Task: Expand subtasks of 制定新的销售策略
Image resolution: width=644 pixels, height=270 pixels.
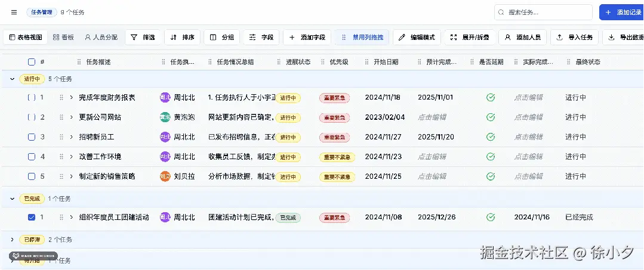Action: point(72,176)
